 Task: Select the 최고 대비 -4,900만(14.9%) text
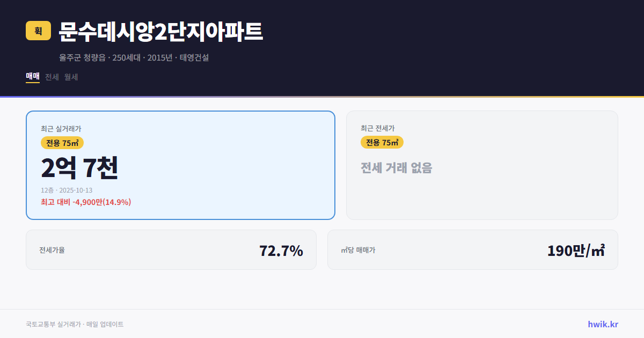point(85,203)
